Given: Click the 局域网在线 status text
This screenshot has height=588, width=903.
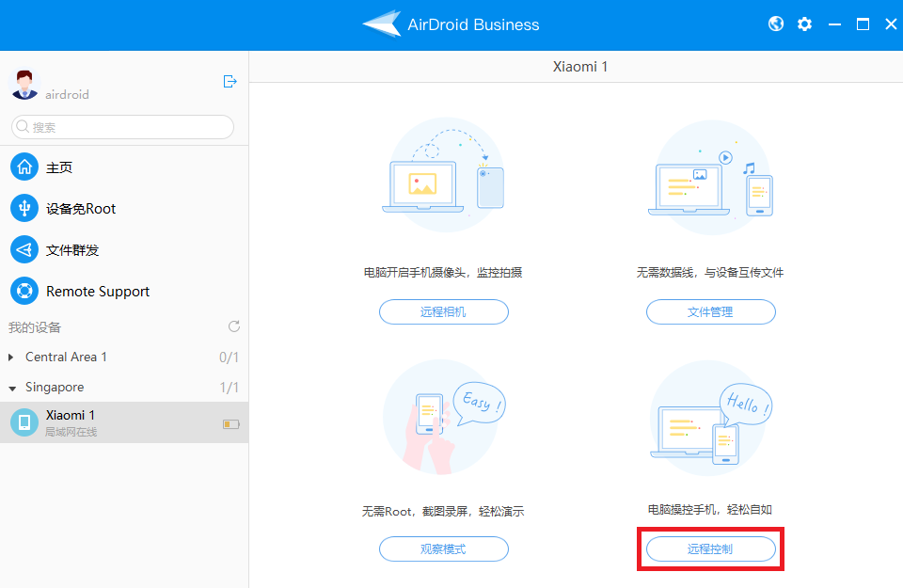Looking at the screenshot, I should coord(71,432).
